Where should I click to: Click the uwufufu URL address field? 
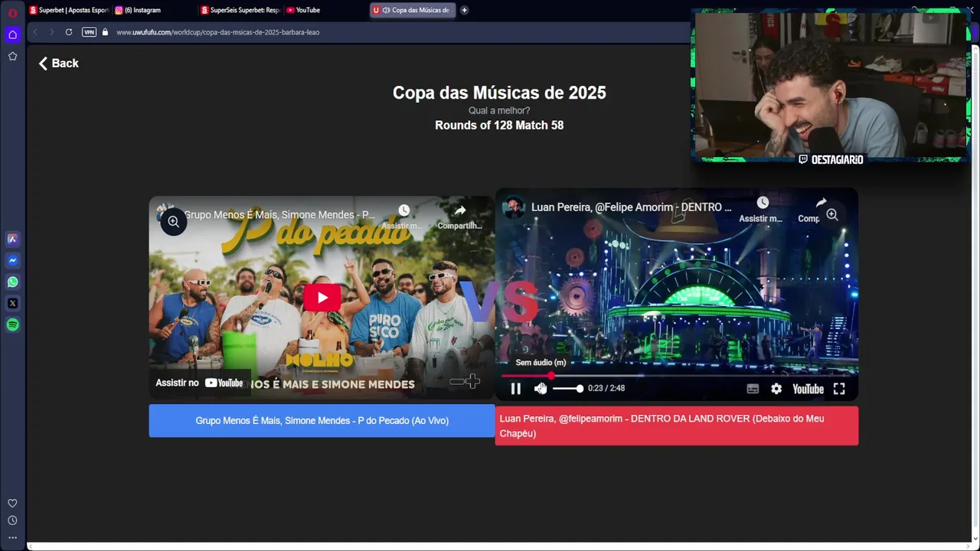click(217, 32)
